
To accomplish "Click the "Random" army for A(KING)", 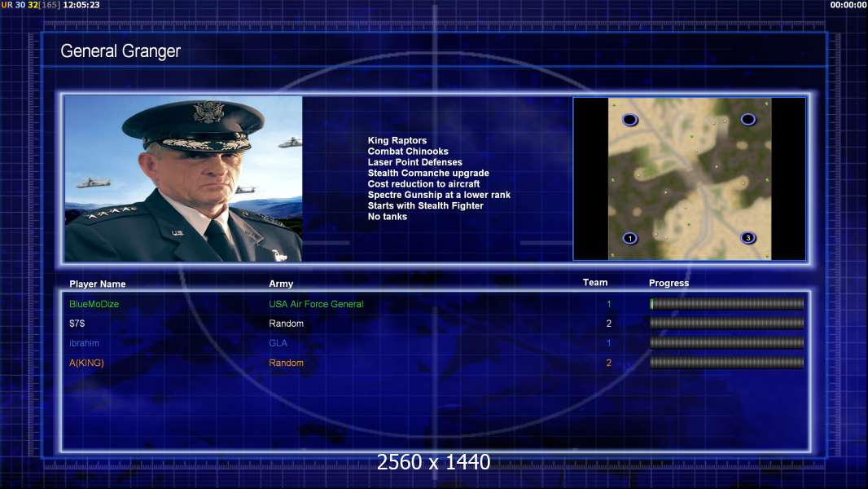I will (x=286, y=363).
